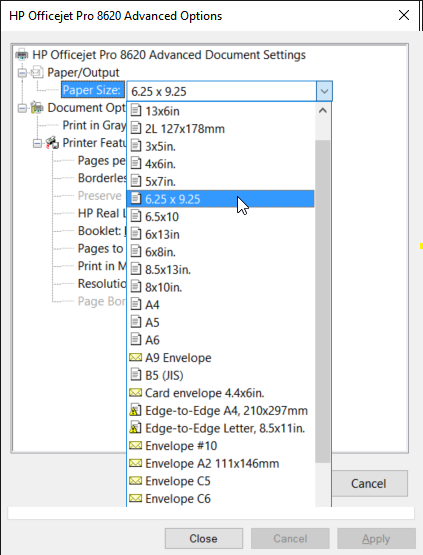Open the Paper Size dropdown arrow
Screen dimensions: 423x555
click(x=324, y=91)
